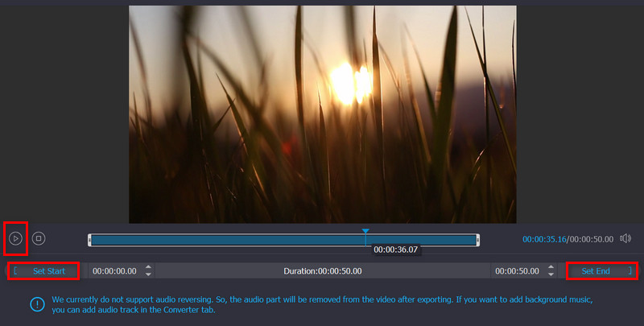Increase the start time with up arrow
This screenshot has width=644, height=326.
[x=148, y=267]
